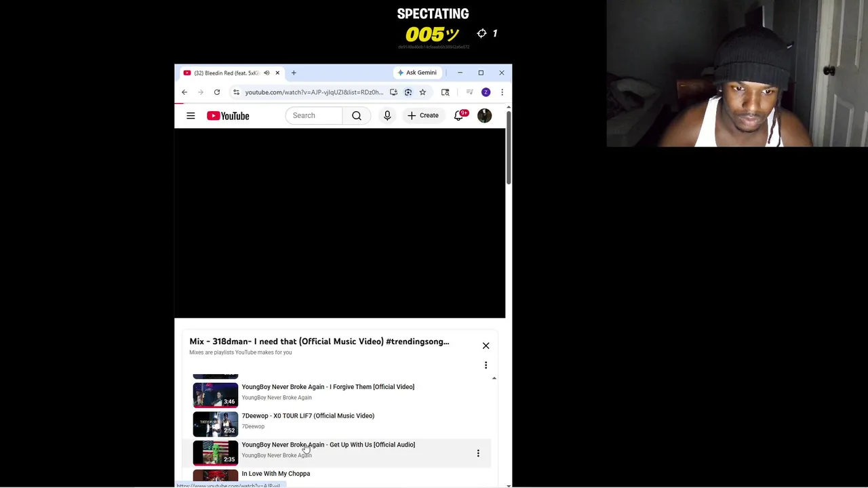Go to YouTube home via logo
Image resolution: width=868 pixels, height=488 pixels.
pos(228,116)
